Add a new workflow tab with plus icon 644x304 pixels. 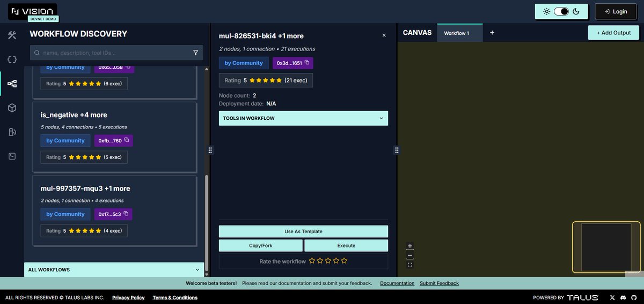(x=492, y=33)
